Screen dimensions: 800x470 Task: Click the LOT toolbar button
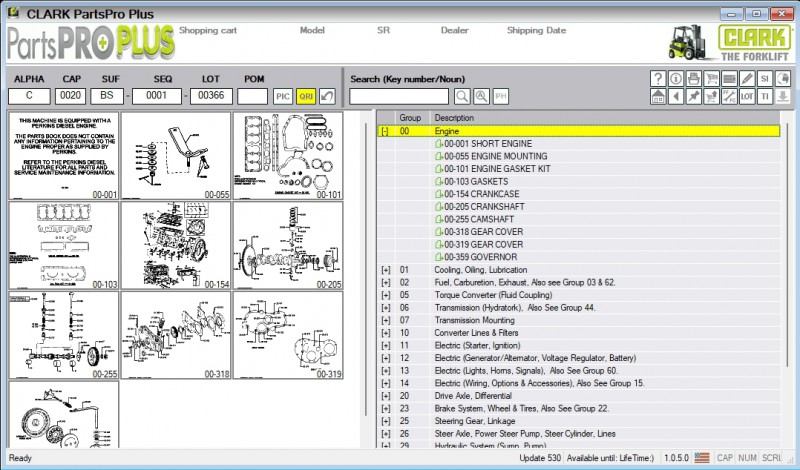pyautogui.click(x=747, y=96)
